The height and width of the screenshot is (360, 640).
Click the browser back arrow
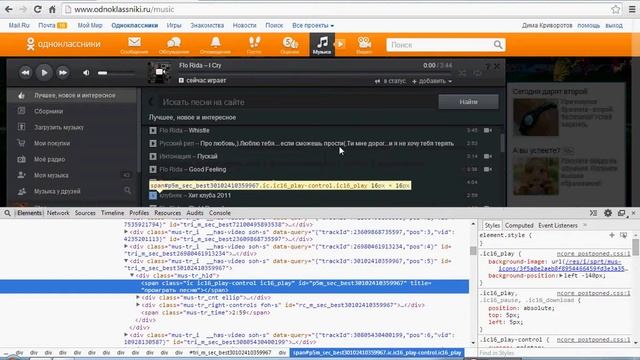tap(9, 9)
